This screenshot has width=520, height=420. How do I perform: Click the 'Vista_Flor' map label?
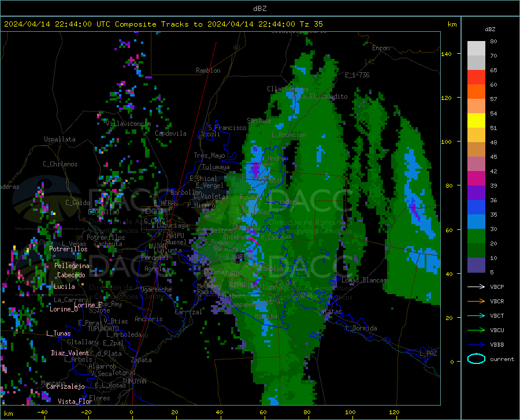click(75, 402)
